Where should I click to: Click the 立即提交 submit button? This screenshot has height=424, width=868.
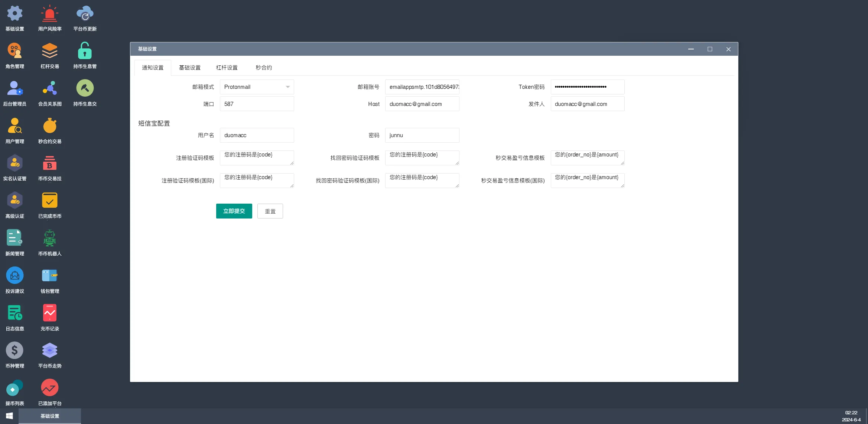[x=234, y=211]
